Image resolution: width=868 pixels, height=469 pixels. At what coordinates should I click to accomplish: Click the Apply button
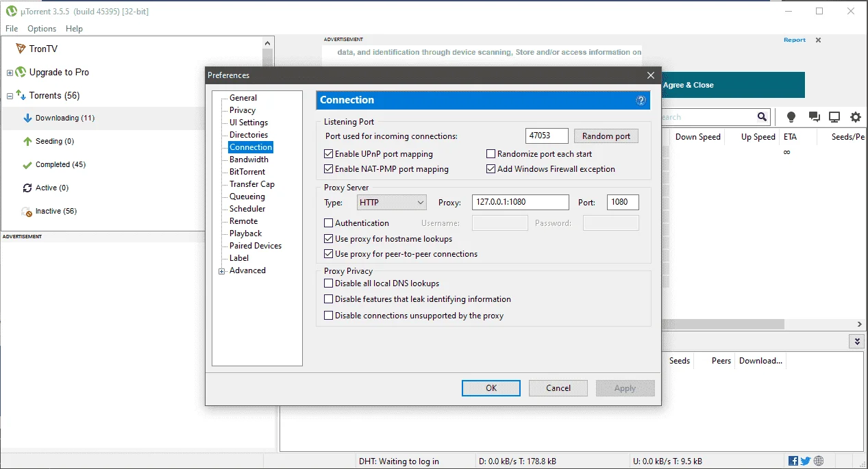click(x=625, y=388)
